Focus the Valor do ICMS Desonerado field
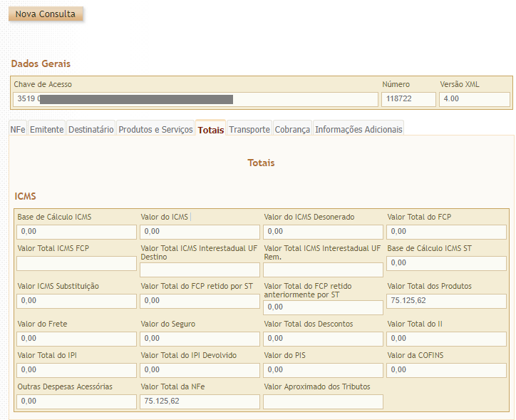This screenshot has width=516, height=420. tap(323, 232)
